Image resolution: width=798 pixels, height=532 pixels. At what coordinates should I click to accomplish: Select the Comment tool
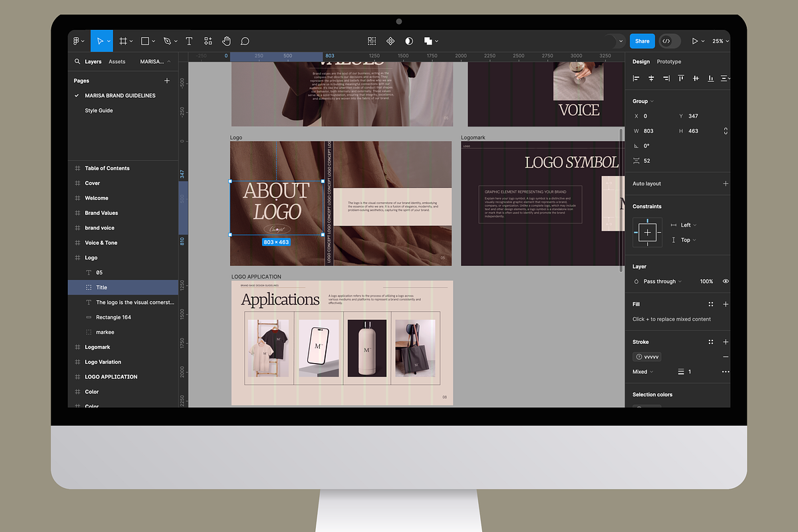pos(245,41)
